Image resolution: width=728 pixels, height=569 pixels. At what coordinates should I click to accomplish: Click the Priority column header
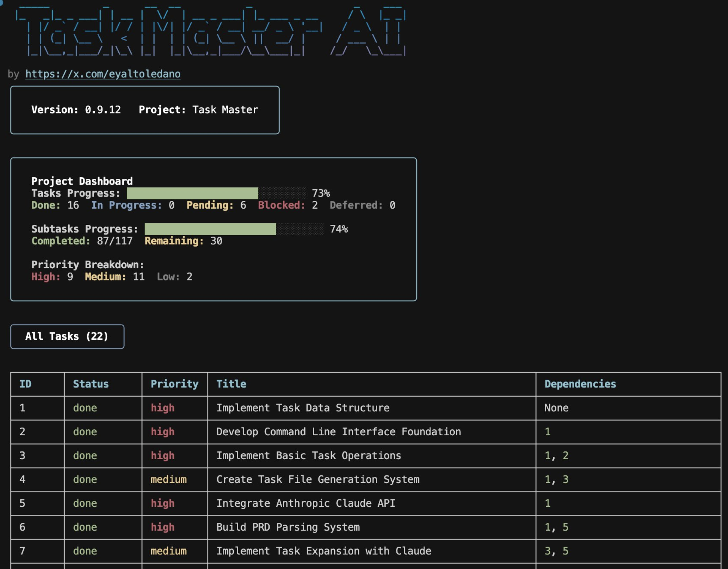(x=174, y=384)
